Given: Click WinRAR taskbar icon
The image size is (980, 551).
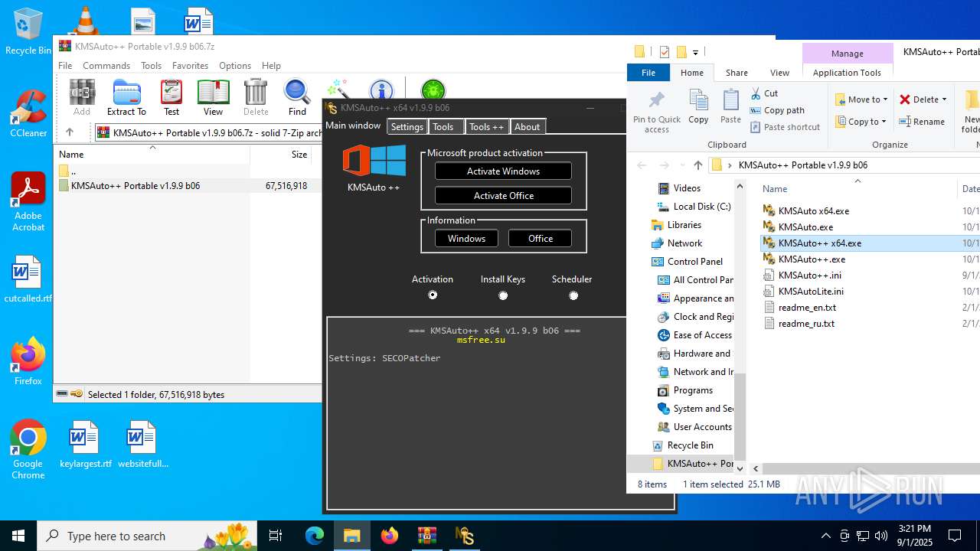Looking at the screenshot, I should click(426, 536).
